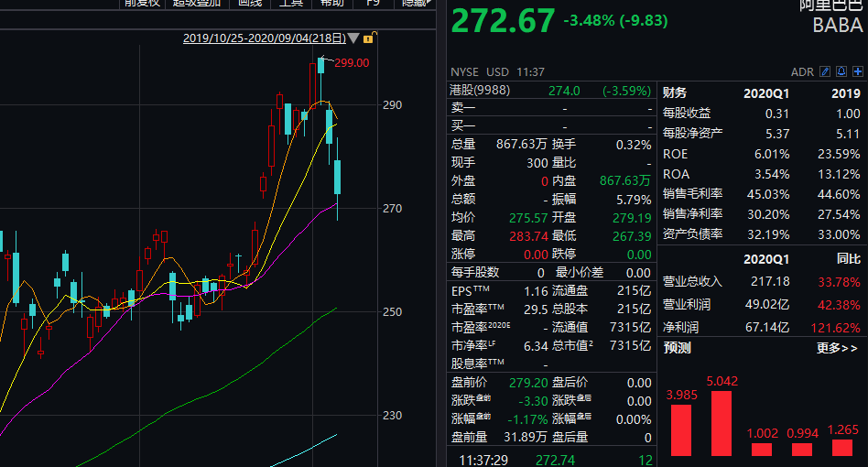The image size is (868, 467).
Task: Click the pencil edit note icon
Action: [825, 71]
